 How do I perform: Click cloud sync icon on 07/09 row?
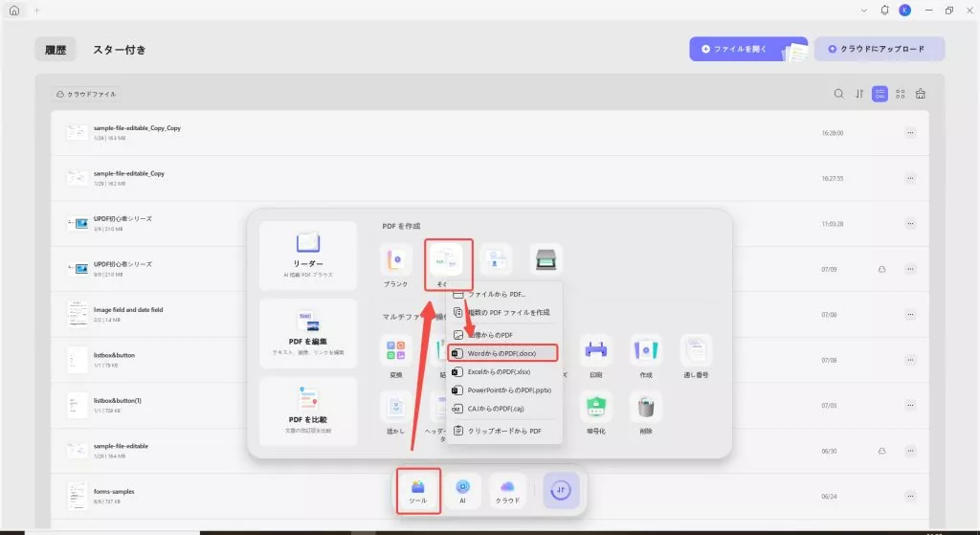881,269
